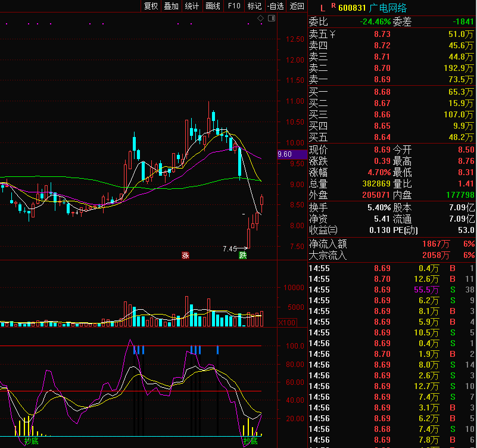Click the red L badge in header

[323, 8]
